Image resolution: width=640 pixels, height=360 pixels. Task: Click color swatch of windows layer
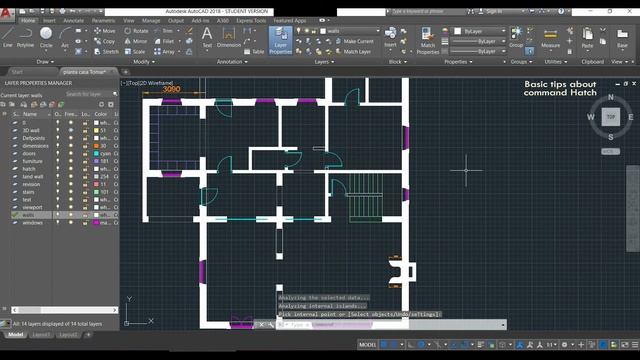pyautogui.click(x=96, y=222)
